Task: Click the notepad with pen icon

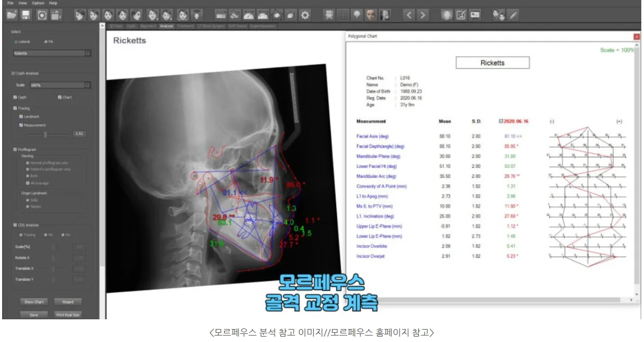Action: [461, 16]
